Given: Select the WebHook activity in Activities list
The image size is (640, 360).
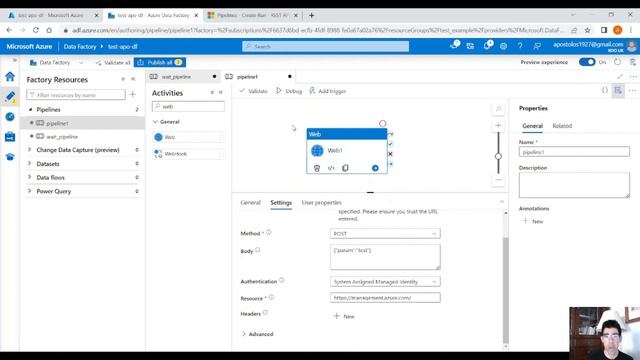Looking at the screenshot, I should click(188, 153).
